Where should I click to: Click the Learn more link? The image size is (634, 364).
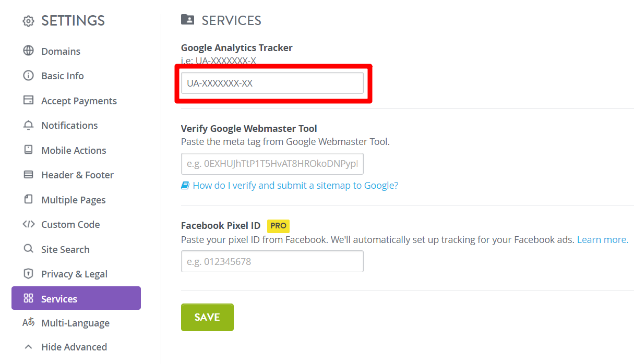click(603, 239)
